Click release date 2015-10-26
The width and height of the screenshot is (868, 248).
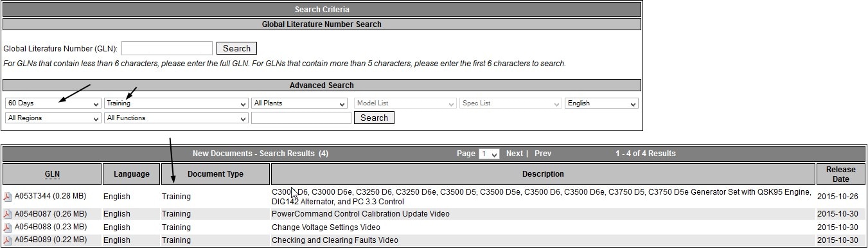coord(837,197)
